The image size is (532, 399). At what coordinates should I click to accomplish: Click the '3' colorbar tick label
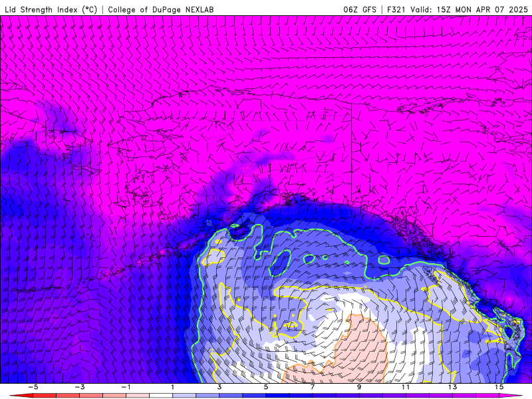point(219,387)
